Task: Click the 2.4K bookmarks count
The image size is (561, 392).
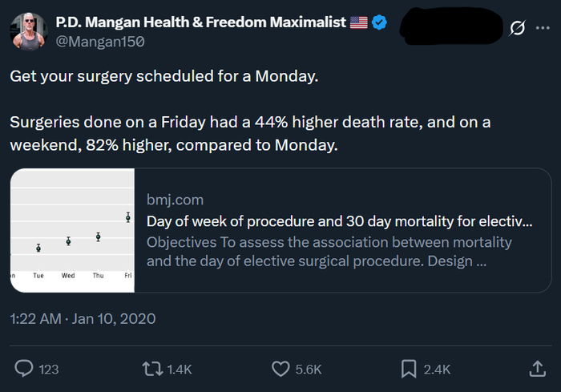Action: [437, 370]
